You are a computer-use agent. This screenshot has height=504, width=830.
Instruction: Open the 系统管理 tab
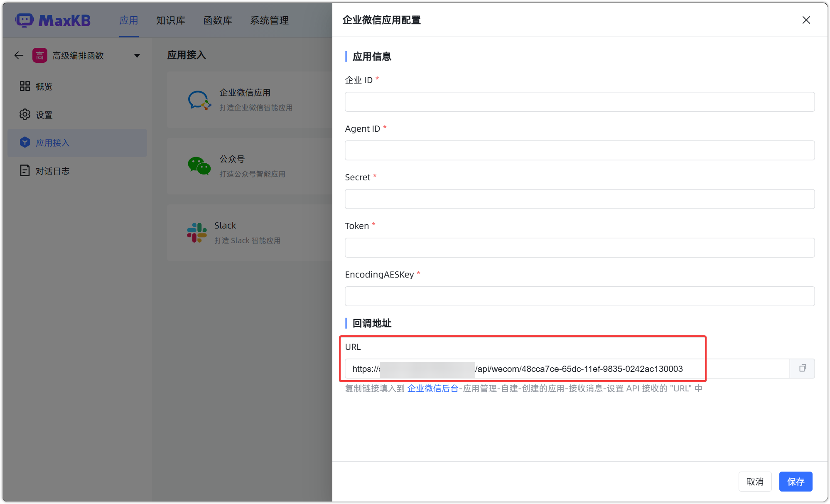click(269, 20)
